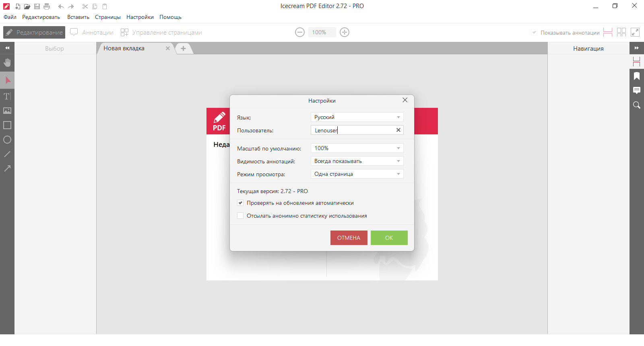Open the Вставить menu
Image resolution: width=644 pixels, height=346 pixels.
[78, 17]
